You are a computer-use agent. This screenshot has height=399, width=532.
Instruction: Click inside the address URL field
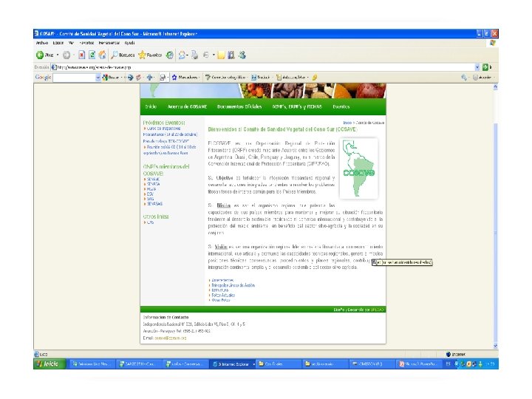pos(265,67)
